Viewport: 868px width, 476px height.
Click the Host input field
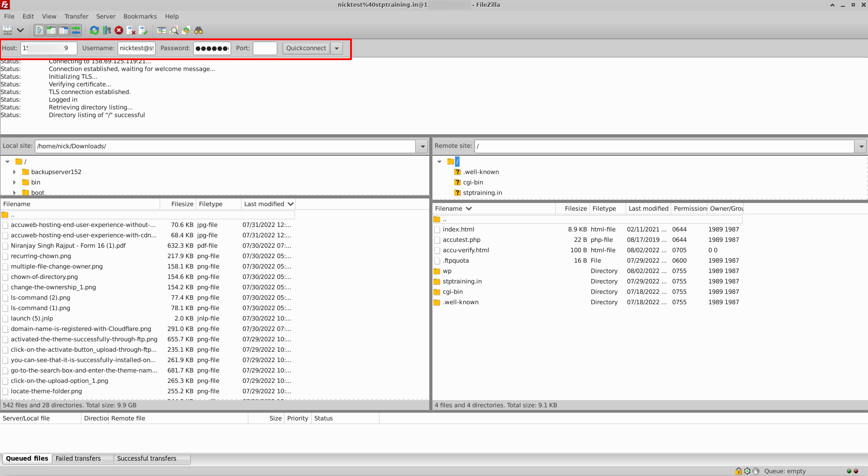[48, 48]
